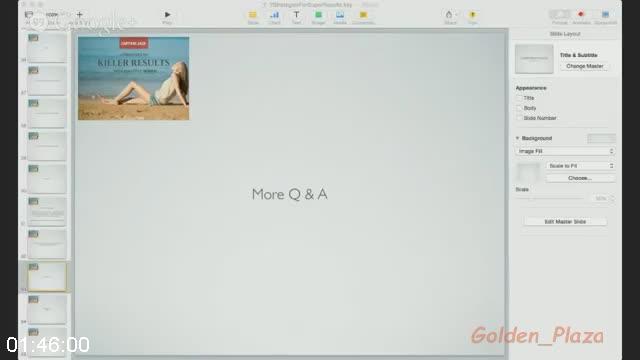The width and height of the screenshot is (640, 360).
Task: Switch to the Animate inspector
Action: (581, 14)
